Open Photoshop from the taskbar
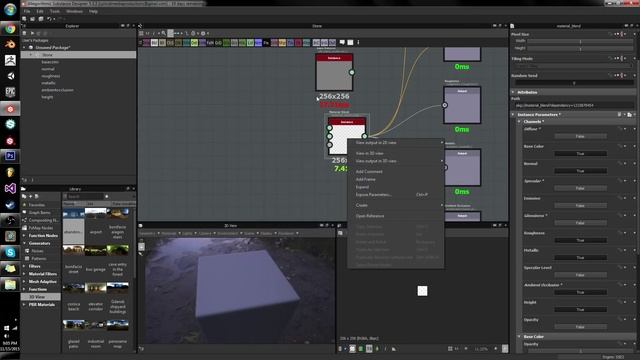The height and width of the screenshot is (360, 640). [x=10, y=156]
